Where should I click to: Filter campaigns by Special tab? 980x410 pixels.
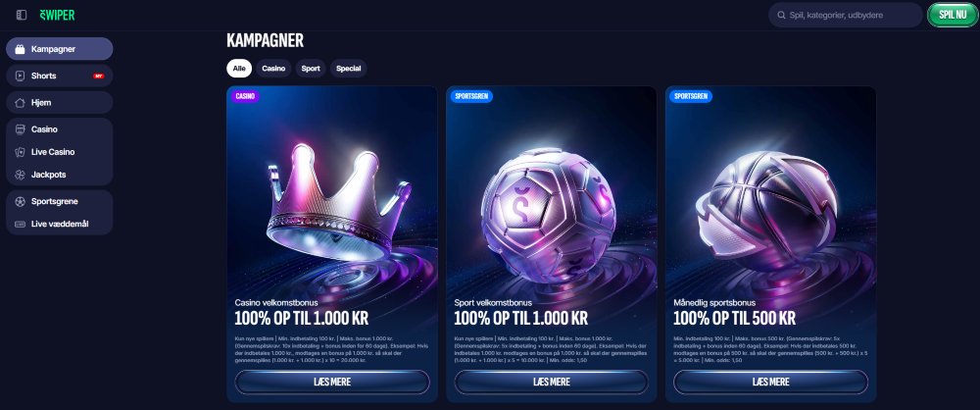tap(348, 69)
